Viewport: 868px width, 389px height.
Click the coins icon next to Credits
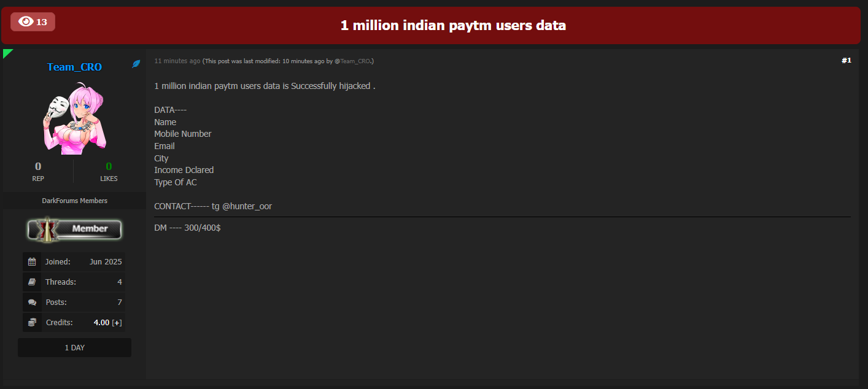(x=32, y=323)
